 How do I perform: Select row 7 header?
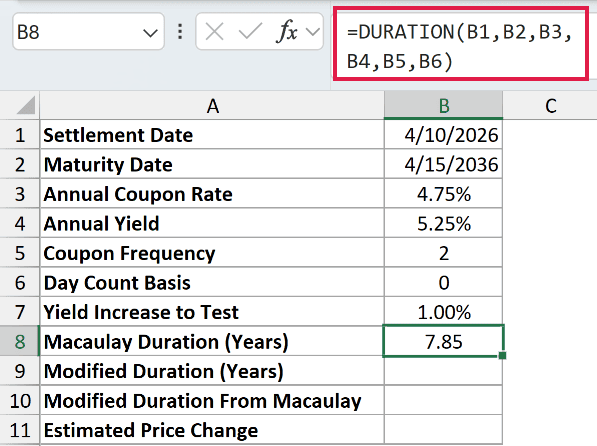tap(20, 312)
